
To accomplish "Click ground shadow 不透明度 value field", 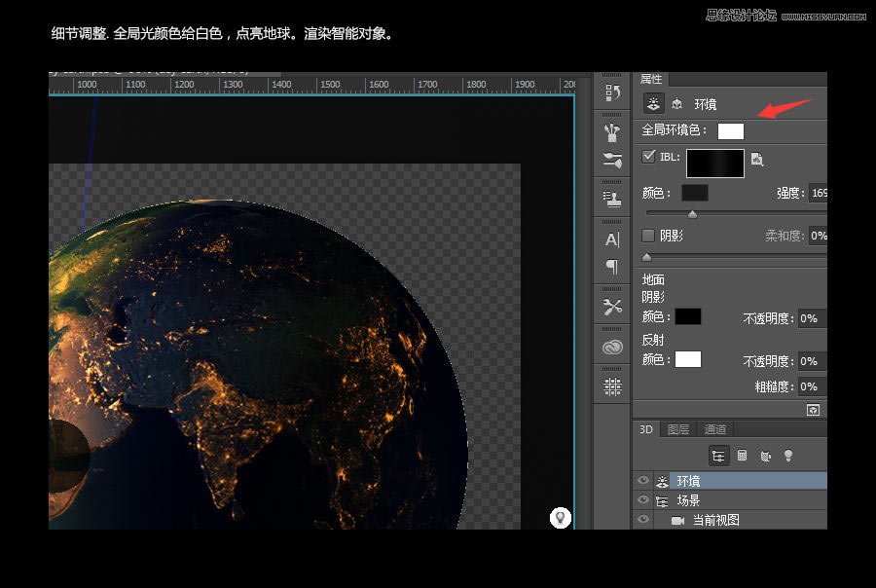I will (x=813, y=318).
